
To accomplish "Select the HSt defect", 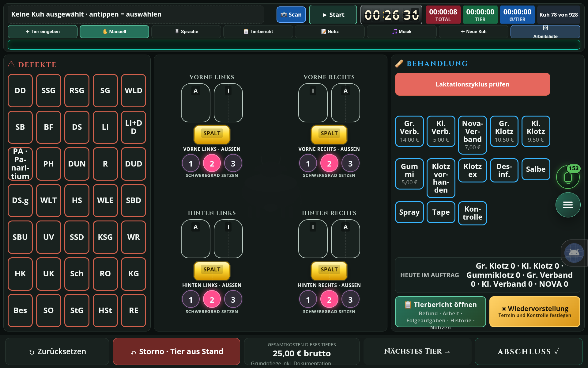I will point(105,310).
